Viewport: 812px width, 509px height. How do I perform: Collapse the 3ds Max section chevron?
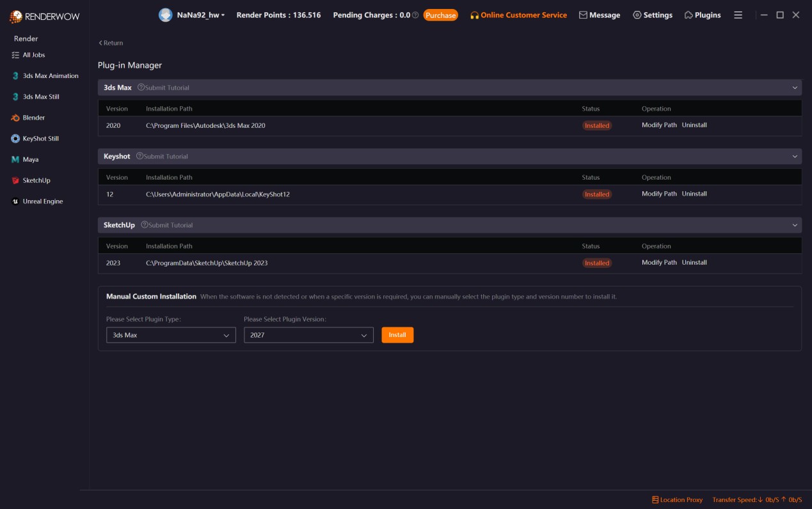tap(795, 88)
